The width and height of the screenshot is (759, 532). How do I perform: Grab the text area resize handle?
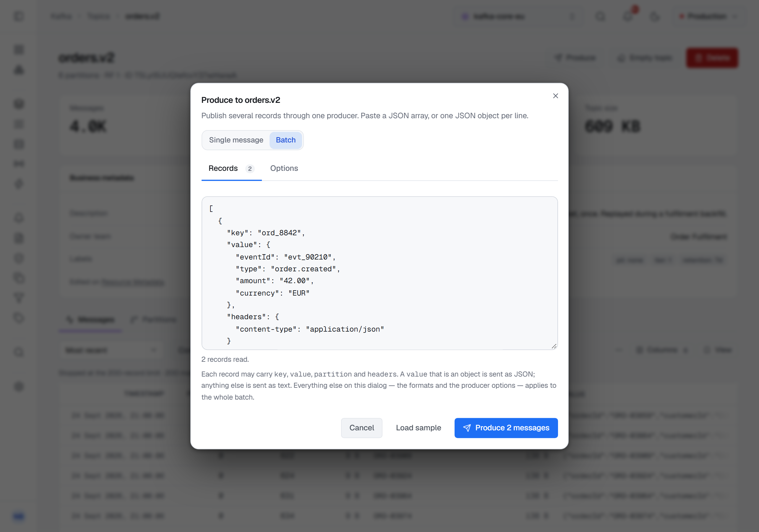tap(554, 346)
